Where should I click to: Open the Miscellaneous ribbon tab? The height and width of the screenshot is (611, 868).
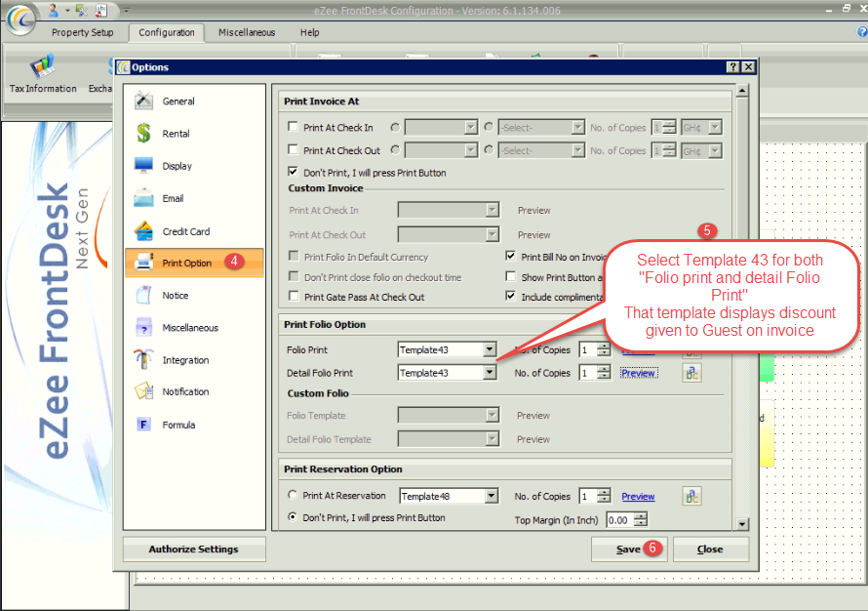tap(247, 32)
